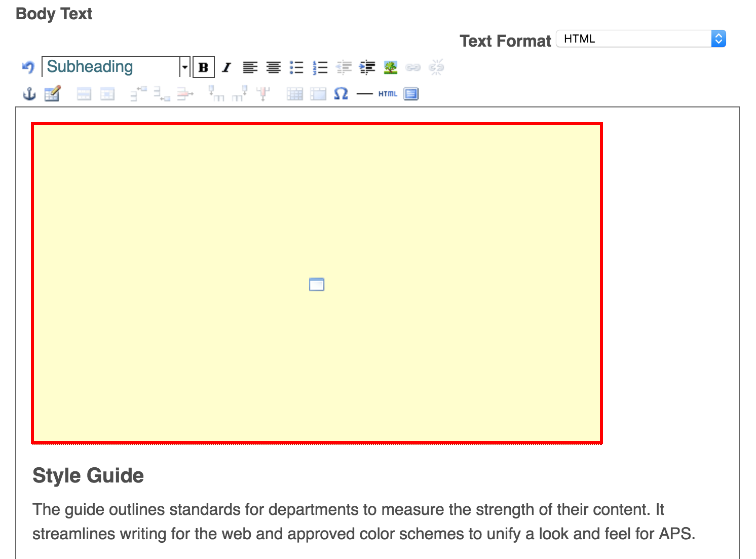Open table row properties

click(x=84, y=94)
